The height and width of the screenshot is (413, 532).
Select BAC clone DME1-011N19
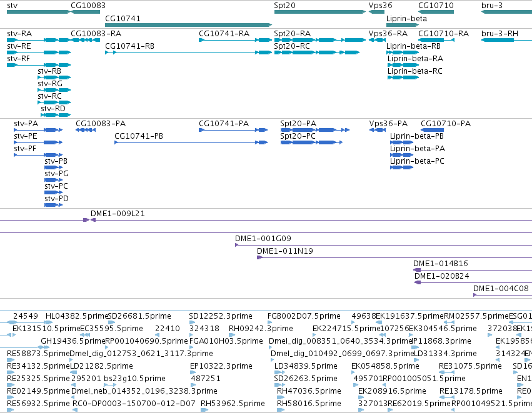(x=394, y=257)
